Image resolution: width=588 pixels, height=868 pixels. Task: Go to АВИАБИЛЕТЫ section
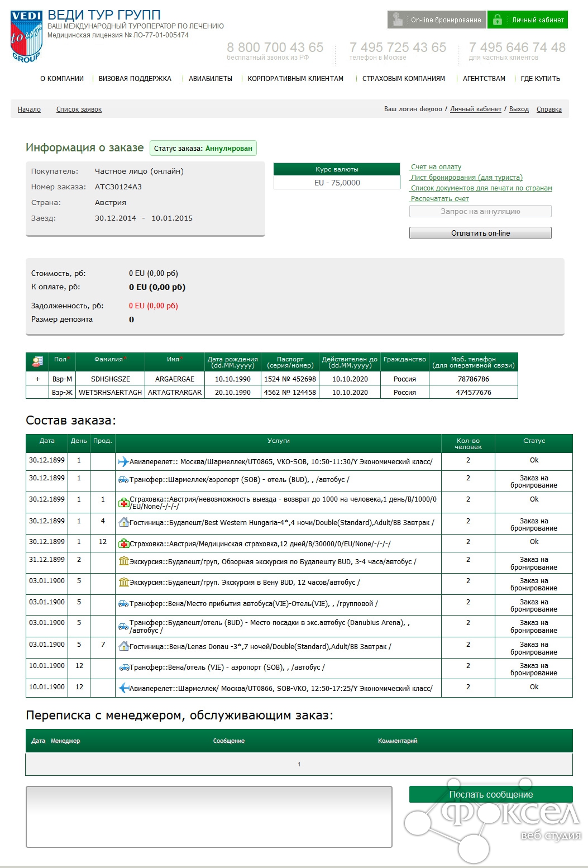[211, 79]
